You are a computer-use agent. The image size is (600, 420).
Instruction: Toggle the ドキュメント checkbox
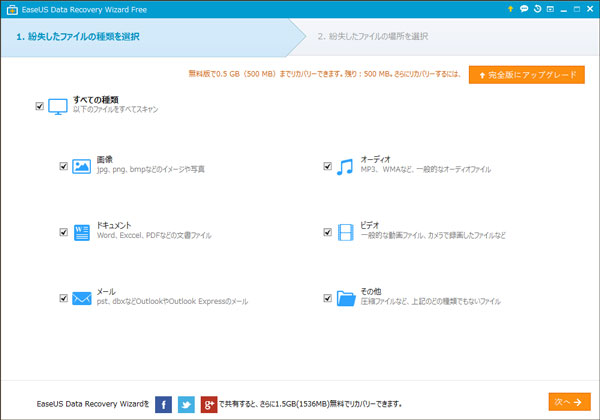pyautogui.click(x=64, y=232)
